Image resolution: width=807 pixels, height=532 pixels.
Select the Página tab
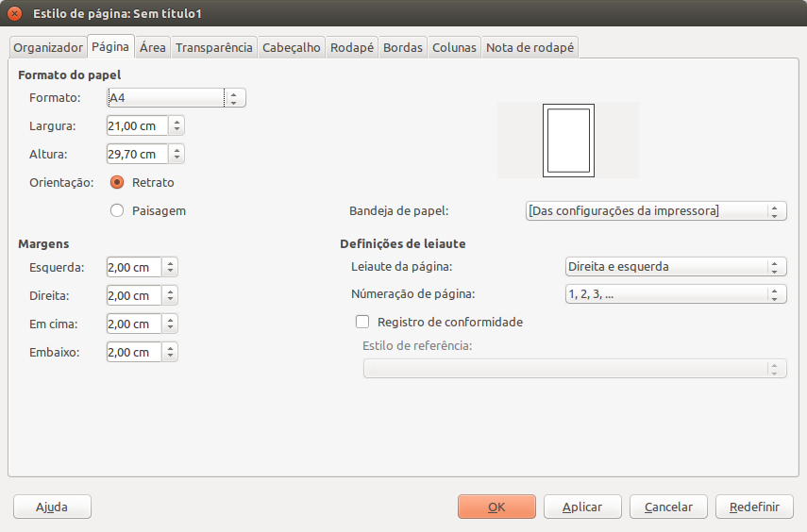pyautogui.click(x=110, y=46)
